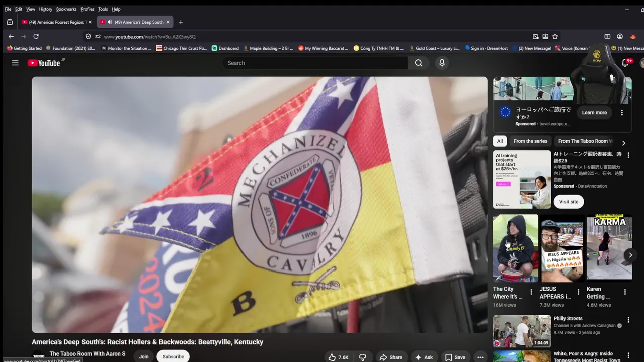Viewport: 644px width, 362px height.
Task: Click the browser address bar URL
Action: [x=149, y=37]
